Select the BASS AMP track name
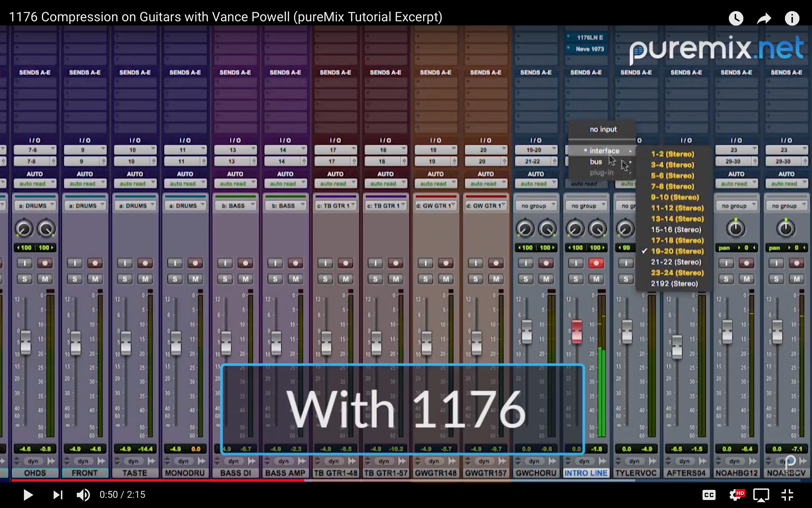This screenshot has width=812, height=508. tap(285, 473)
